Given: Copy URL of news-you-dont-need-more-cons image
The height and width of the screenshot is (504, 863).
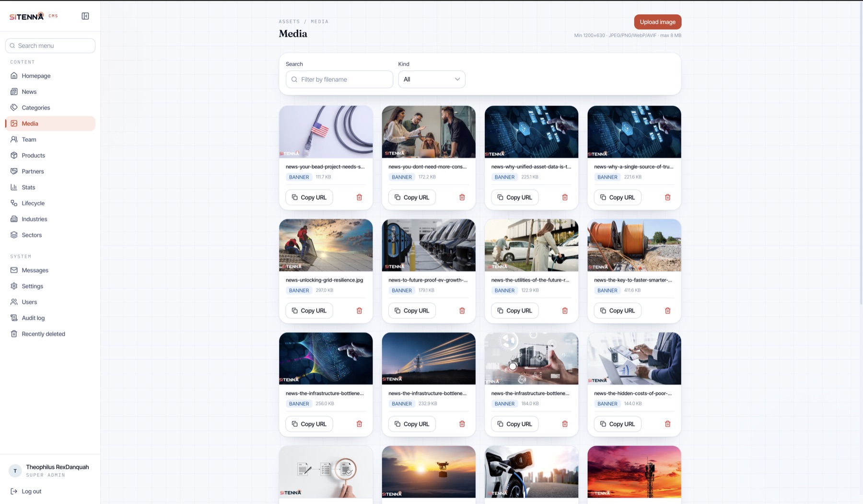Looking at the screenshot, I should click(412, 197).
